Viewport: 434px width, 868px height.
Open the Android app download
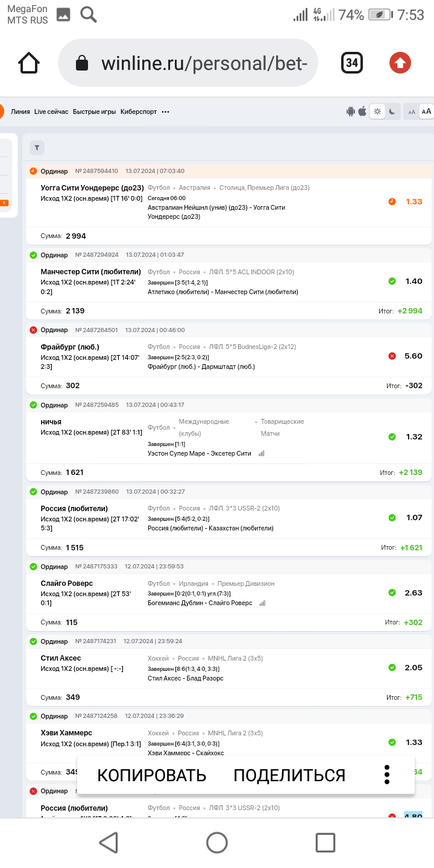(351, 112)
